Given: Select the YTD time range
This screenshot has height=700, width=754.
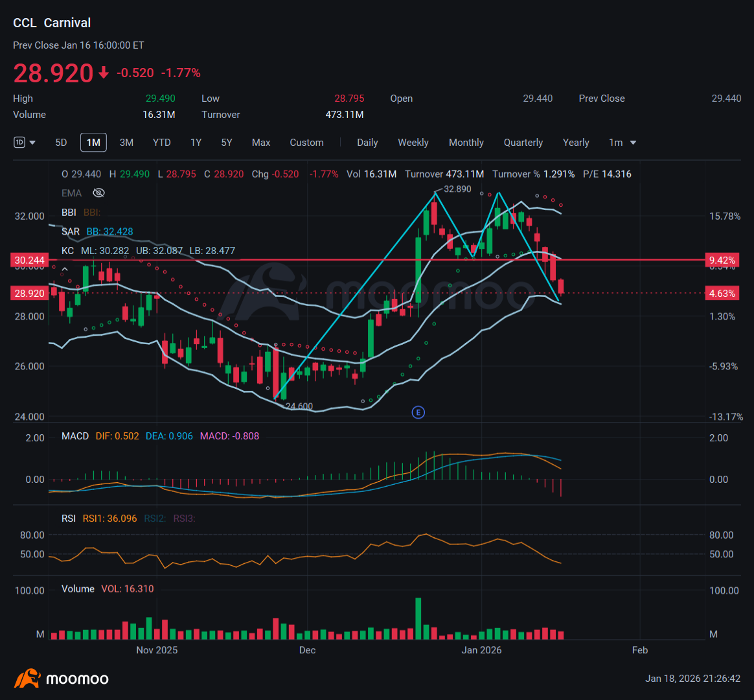Looking at the screenshot, I should point(161,143).
